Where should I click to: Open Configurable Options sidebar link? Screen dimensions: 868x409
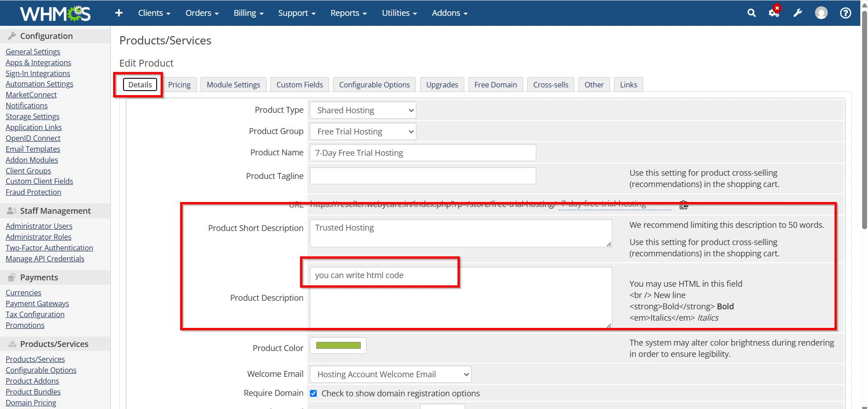[x=41, y=370]
